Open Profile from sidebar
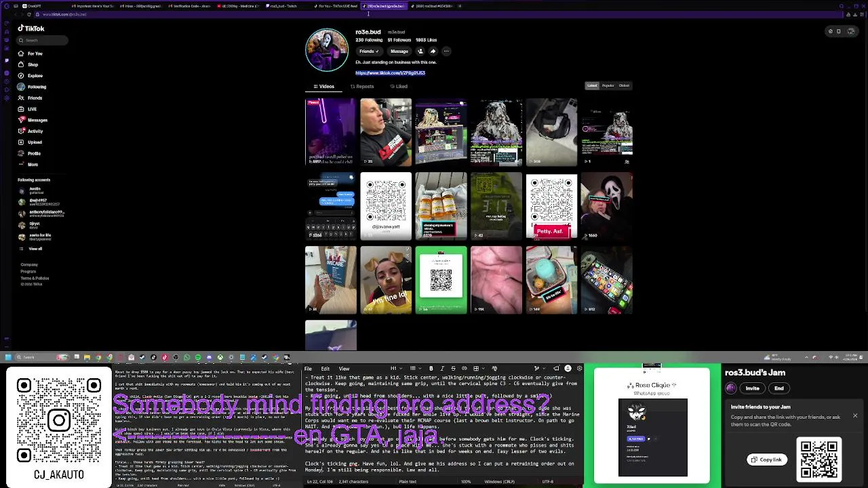Viewport: 868px width, 488px height. click(29, 153)
